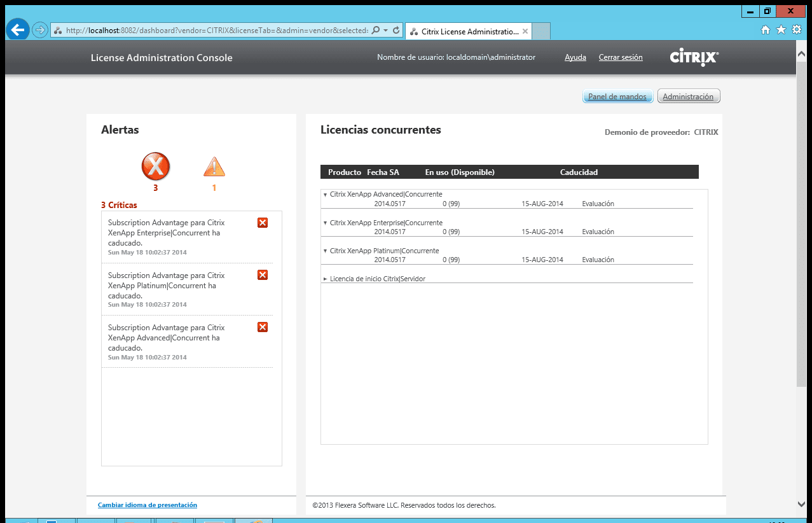The height and width of the screenshot is (523, 812).
Task: Dismiss the XenApp Enterprise expired alert
Action: 263,223
